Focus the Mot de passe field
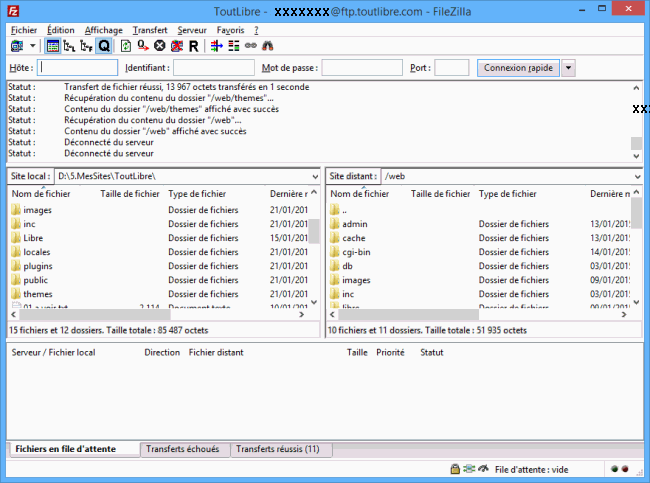 [362, 68]
